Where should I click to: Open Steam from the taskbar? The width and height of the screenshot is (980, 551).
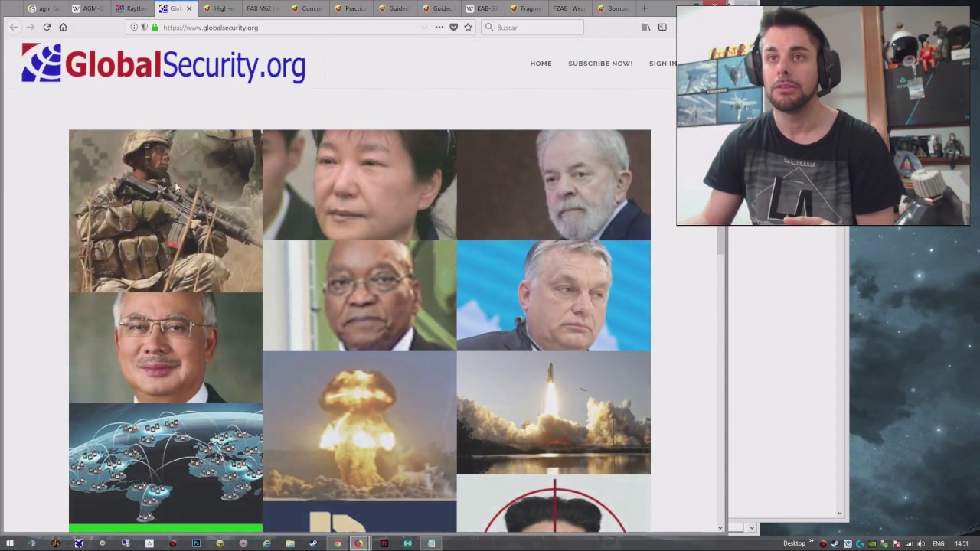pyautogui.click(x=313, y=543)
